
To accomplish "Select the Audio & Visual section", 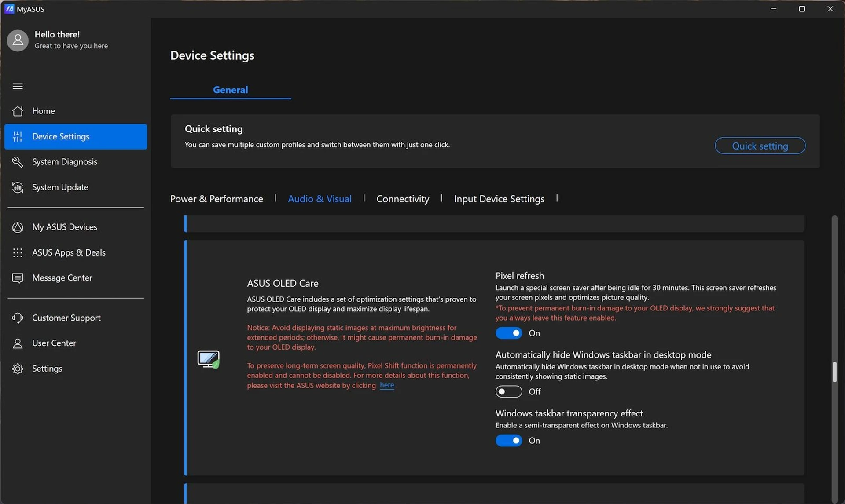I will click(x=320, y=199).
